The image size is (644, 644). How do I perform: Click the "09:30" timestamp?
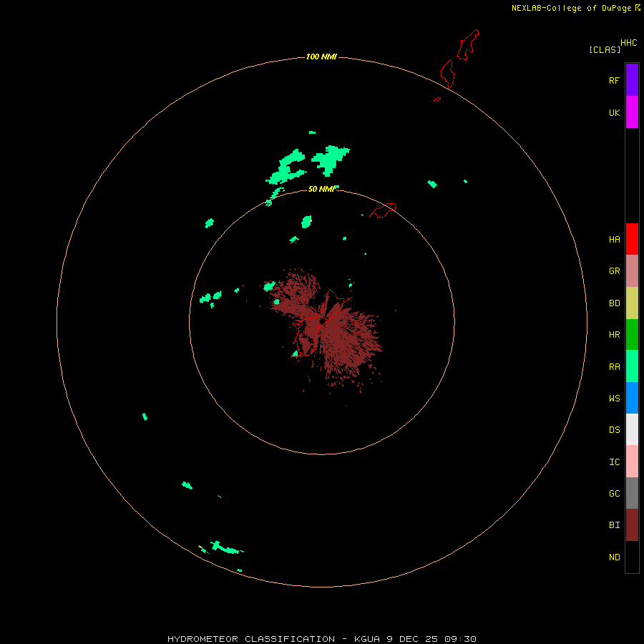[462, 639]
